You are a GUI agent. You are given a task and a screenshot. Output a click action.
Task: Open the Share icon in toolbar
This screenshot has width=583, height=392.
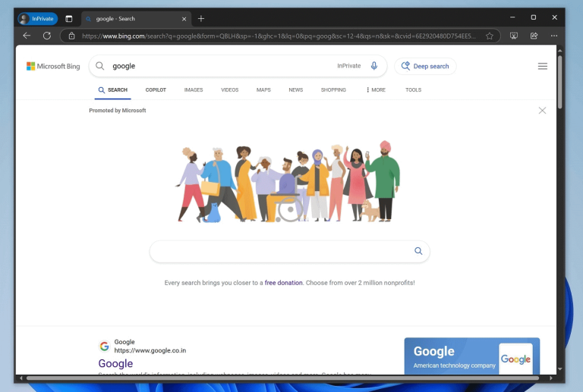coord(534,36)
